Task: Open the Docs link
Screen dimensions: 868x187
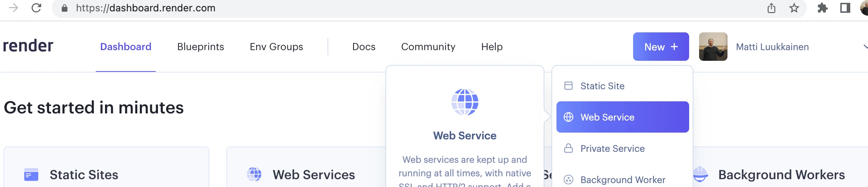Action: (x=364, y=47)
